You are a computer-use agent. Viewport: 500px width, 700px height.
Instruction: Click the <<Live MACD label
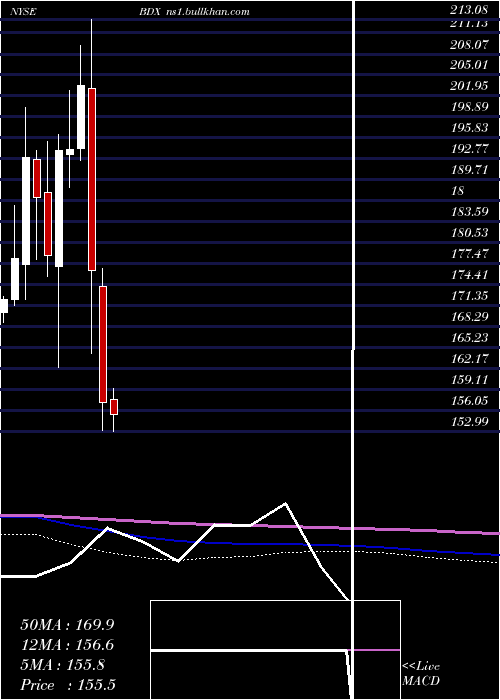coord(421,674)
